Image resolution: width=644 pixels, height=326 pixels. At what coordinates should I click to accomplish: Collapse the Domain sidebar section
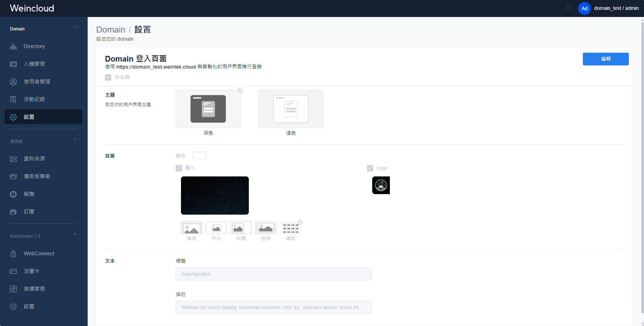75,27
